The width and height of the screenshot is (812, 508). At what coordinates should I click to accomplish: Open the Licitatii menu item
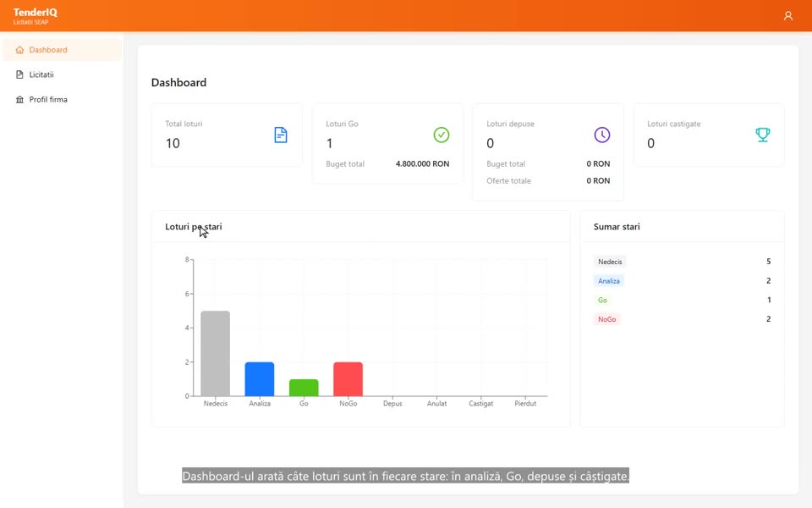point(62,75)
